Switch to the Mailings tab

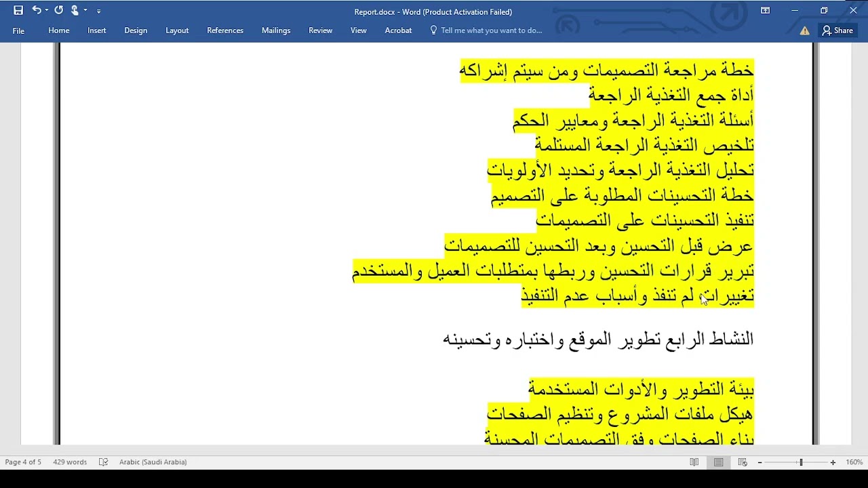[x=276, y=30]
